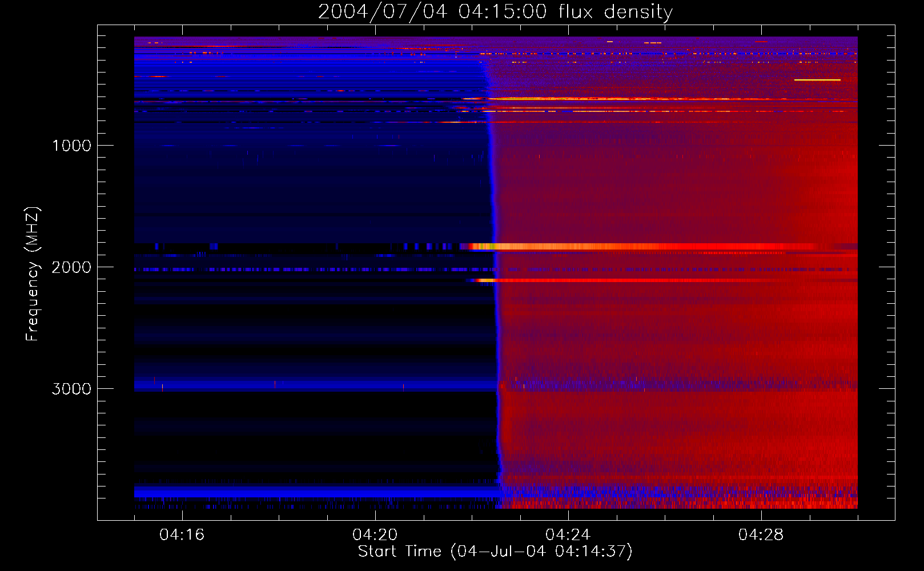Click the 'Frequency (MHZ)' axis label

pos(33,274)
